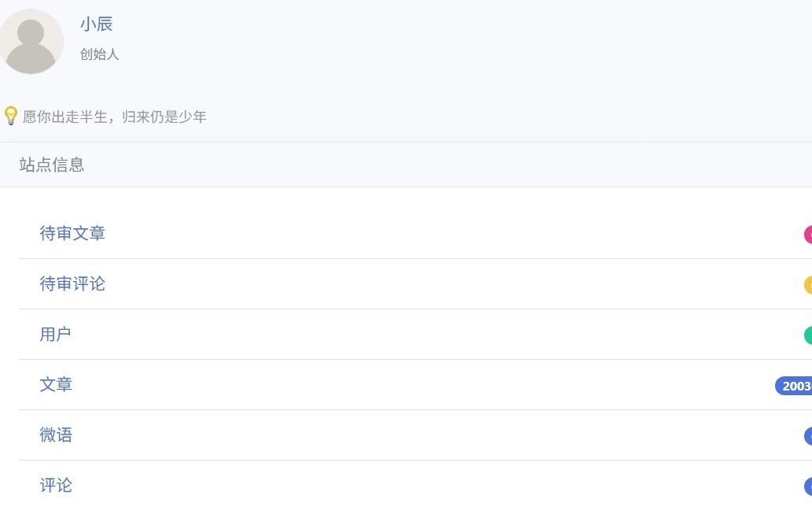Click the blue badge beside 评论
The width and height of the screenshot is (812, 507).
[x=808, y=487]
